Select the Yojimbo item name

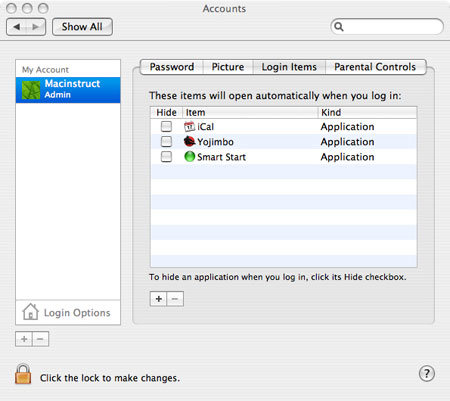pos(215,142)
